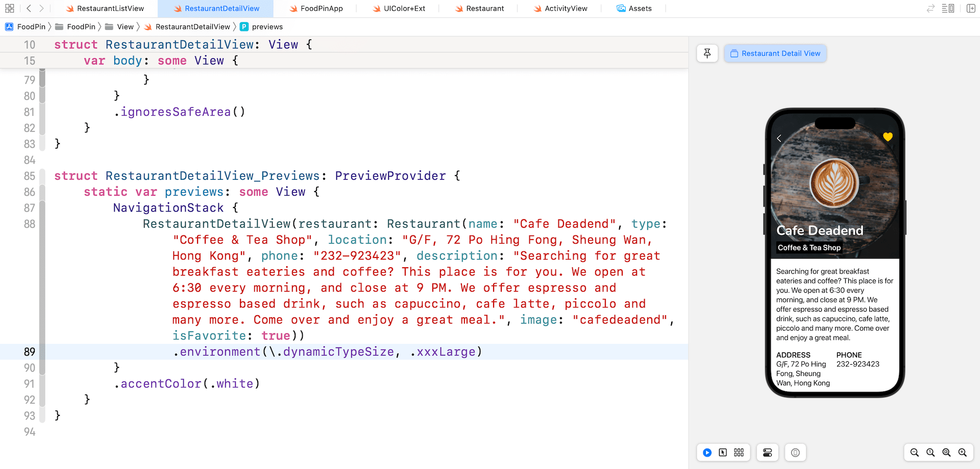Click the .xxxLarge value on line 89
This screenshot has width=980, height=469.
pos(443,351)
